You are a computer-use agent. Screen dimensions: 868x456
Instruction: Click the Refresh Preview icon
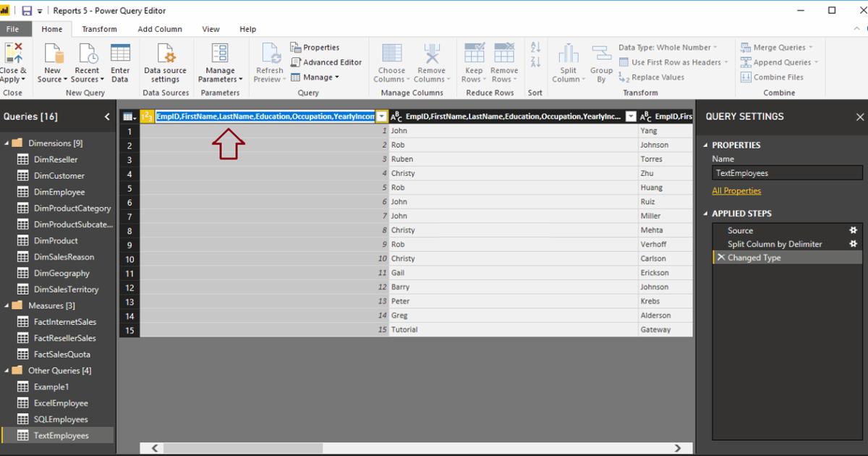pos(270,54)
